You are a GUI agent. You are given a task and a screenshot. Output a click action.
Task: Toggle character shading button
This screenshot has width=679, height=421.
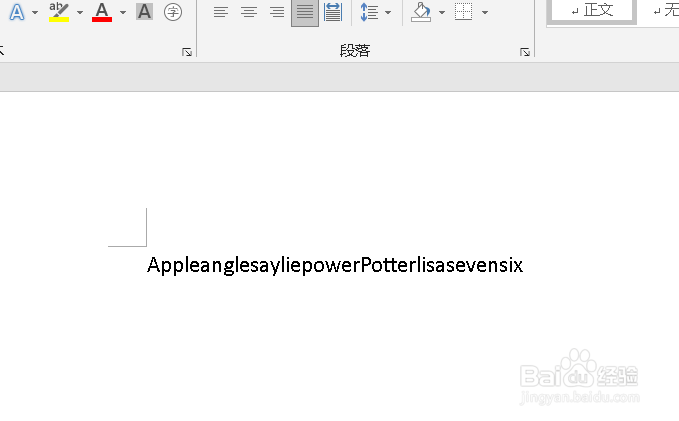point(144,12)
